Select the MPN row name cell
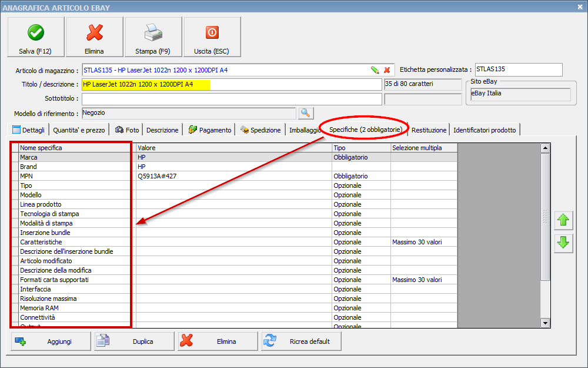The width and height of the screenshot is (588, 368). click(x=77, y=176)
